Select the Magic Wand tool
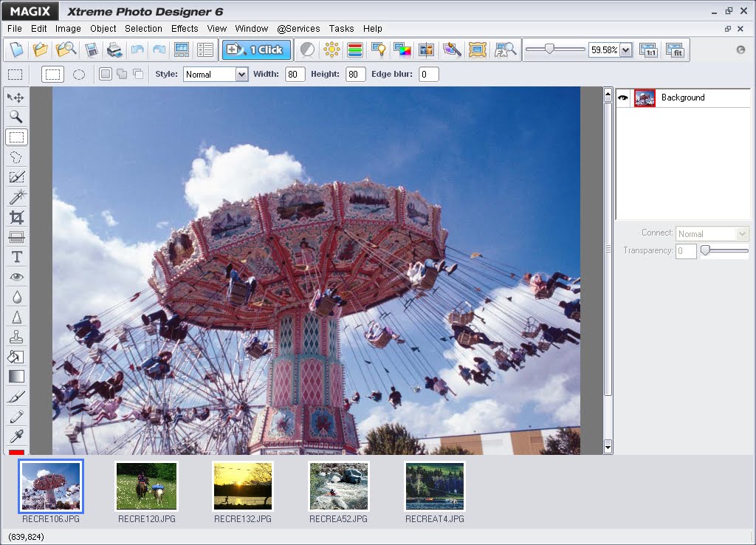Screen dimensions: 756x545 coord(16,196)
